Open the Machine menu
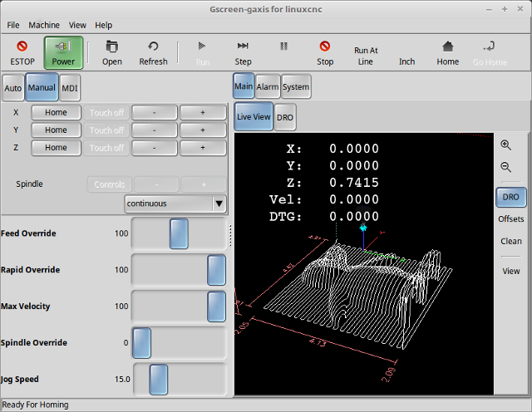The height and width of the screenshot is (412, 532). point(44,25)
